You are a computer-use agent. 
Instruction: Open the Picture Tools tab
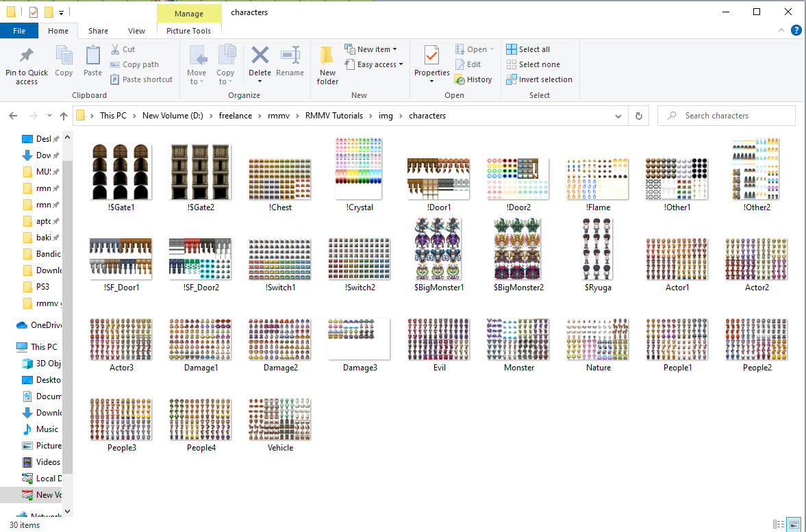tap(188, 31)
